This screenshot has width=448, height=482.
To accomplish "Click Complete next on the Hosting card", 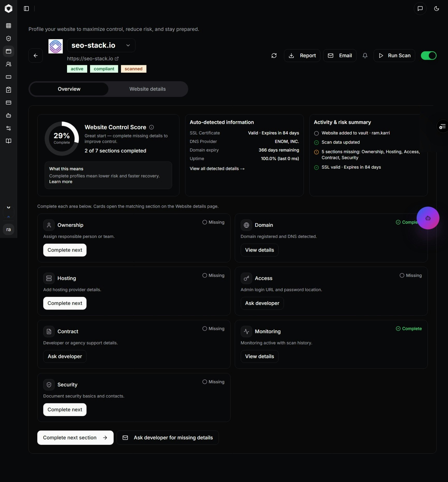I will [x=65, y=303].
